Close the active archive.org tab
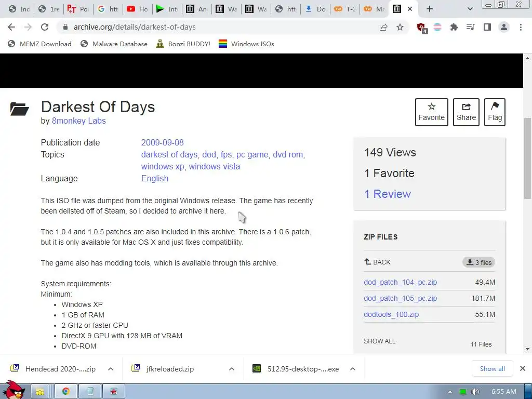The width and height of the screenshot is (532, 399). click(x=410, y=9)
